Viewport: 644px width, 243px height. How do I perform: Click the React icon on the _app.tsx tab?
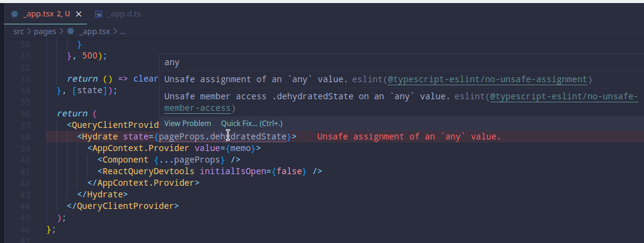(x=15, y=14)
